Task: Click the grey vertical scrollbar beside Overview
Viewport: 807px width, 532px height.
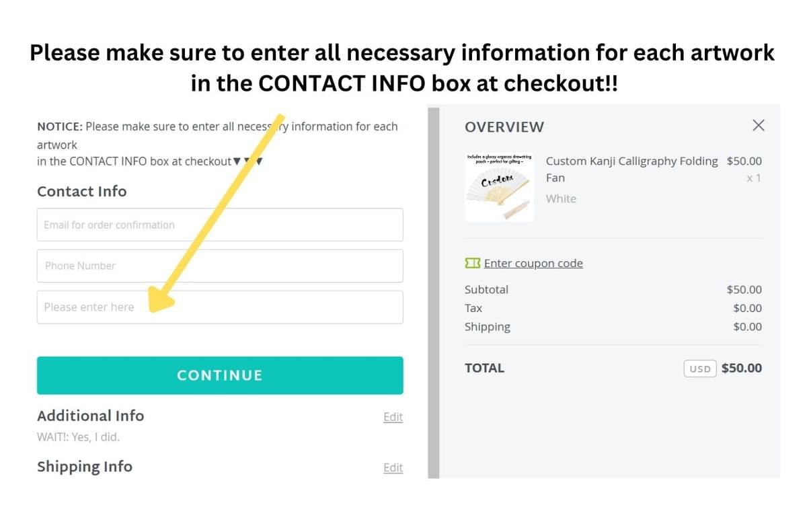Action: click(x=433, y=293)
